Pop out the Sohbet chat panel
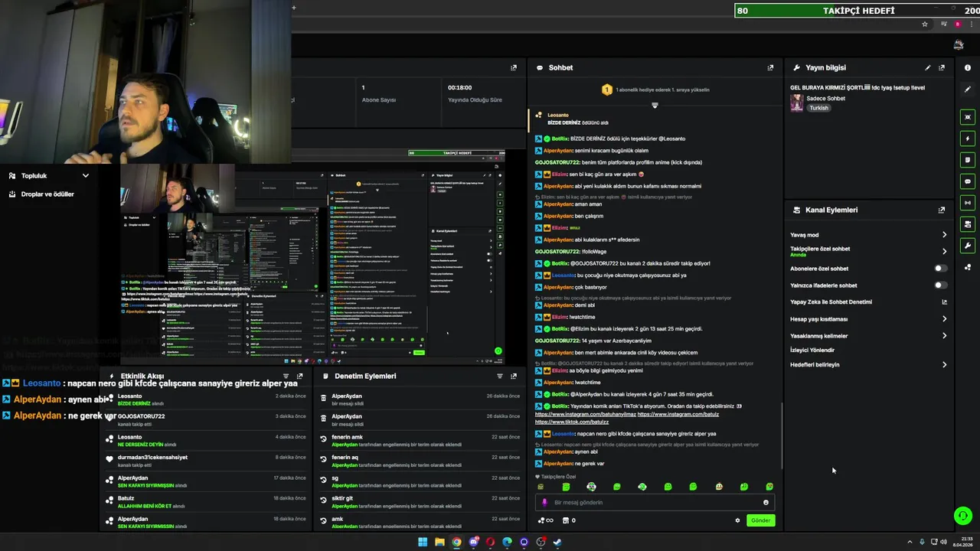 coord(770,67)
